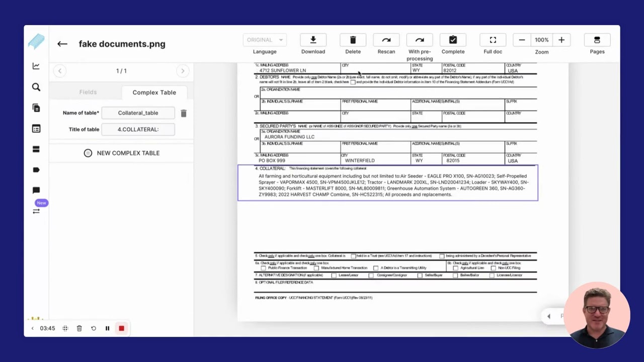Download the document
Image resolution: width=644 pixels, height=362 pixels.
(x=313, y=40)
